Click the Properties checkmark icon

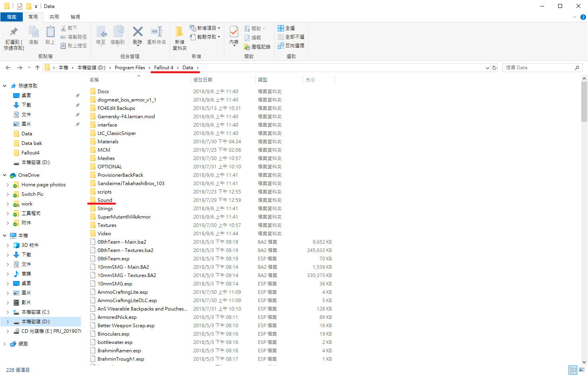point(234,32)
